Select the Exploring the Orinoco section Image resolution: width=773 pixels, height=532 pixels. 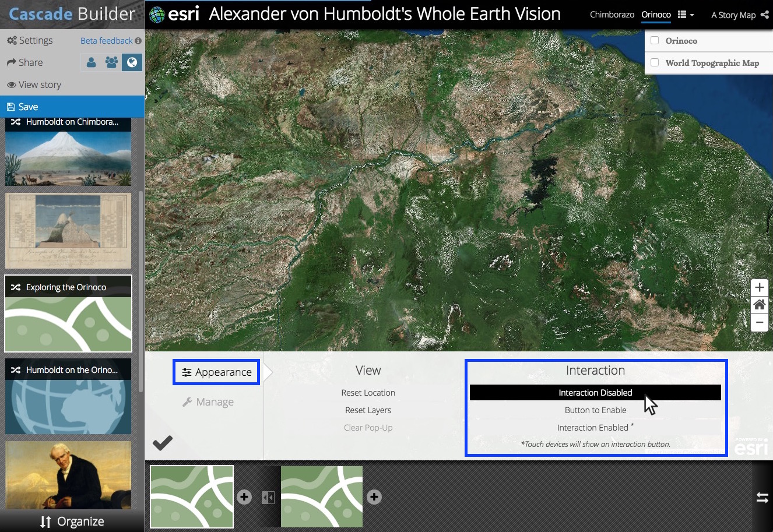pos(68,314)
